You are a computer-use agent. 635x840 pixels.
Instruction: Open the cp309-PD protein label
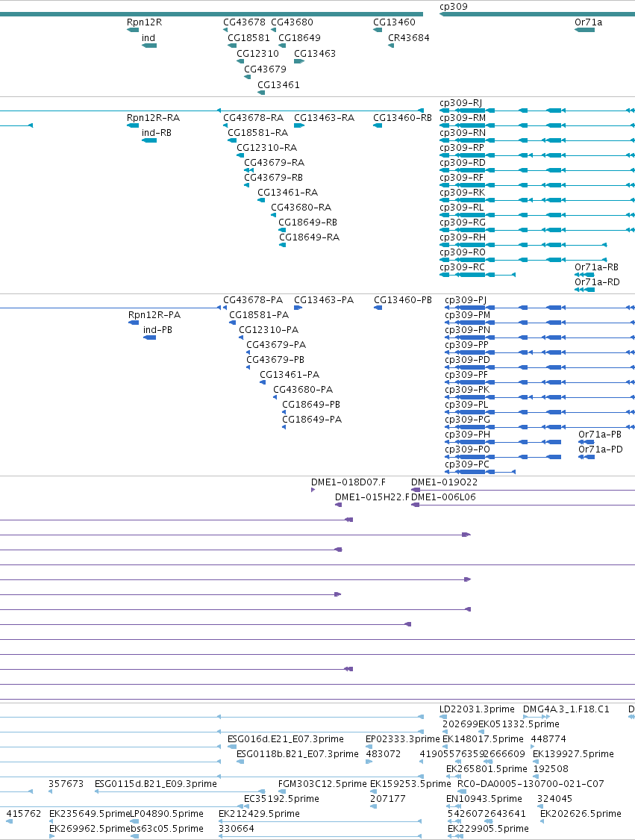[x=467, y=359]
